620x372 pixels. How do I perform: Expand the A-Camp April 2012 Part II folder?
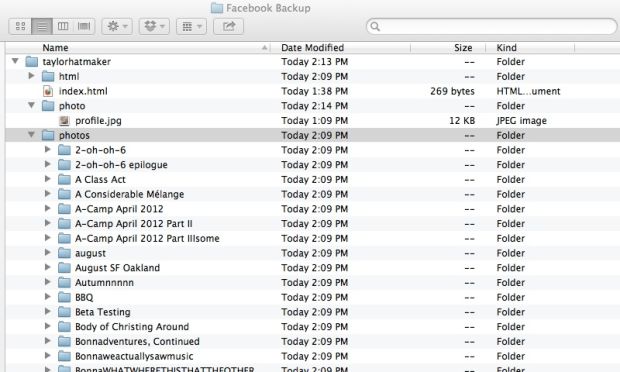pyautogui.click(x=48, y=223)
